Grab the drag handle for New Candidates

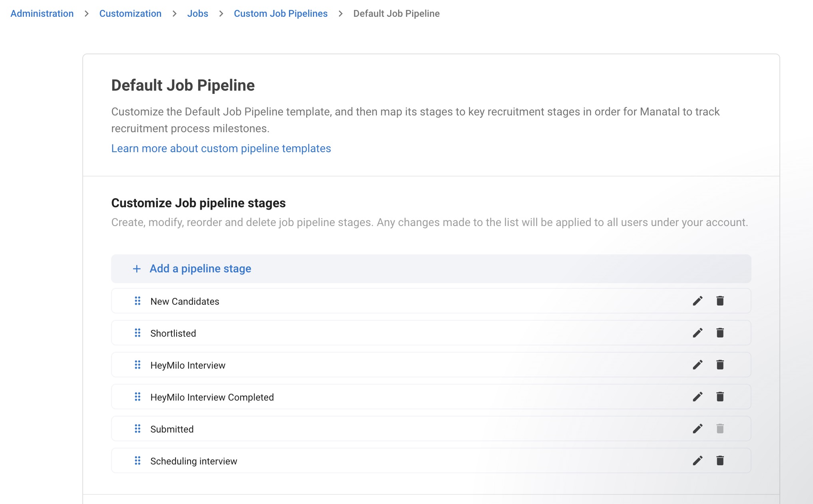(x=137, y=301)
